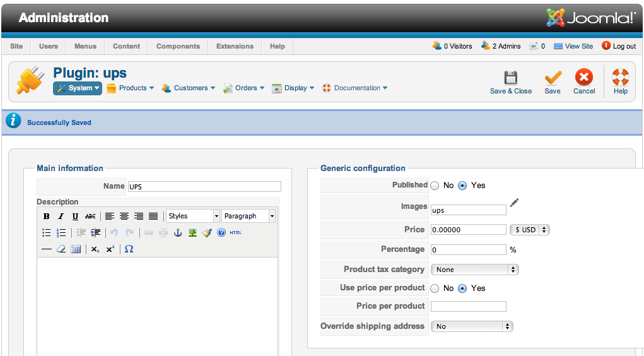
Task: Set Published to Yes
Action: 462,186
